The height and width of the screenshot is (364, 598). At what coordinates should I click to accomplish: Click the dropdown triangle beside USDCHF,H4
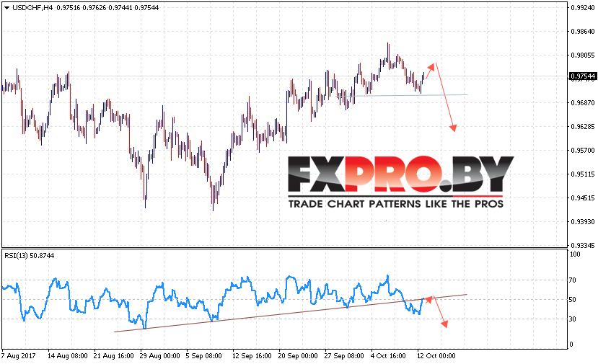click(6, 8)
